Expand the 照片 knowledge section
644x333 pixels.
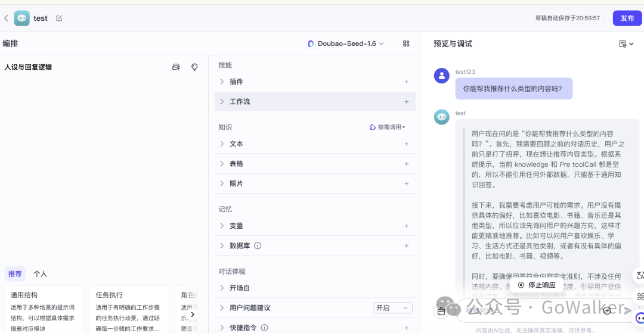point(222,183)
